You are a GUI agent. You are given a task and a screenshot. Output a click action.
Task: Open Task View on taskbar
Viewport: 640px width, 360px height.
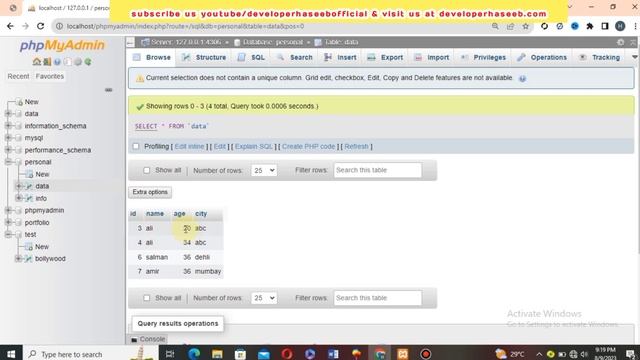click(x=170, y=354)
